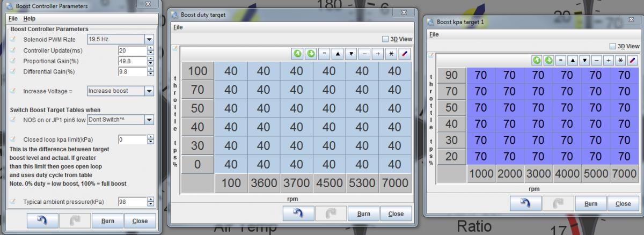Screen dimensions: 644x235
Task: Click green down-arrow icon in Boost kpa target 1
Action: click(x=548, y=60)
